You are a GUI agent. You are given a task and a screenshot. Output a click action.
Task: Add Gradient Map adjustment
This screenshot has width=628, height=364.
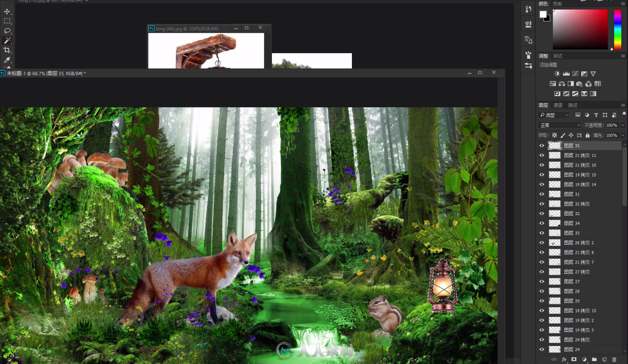(x=593, y=94)
